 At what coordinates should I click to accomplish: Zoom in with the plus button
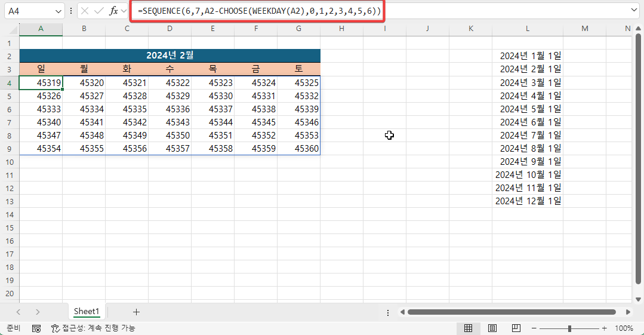tap(604, 328)
